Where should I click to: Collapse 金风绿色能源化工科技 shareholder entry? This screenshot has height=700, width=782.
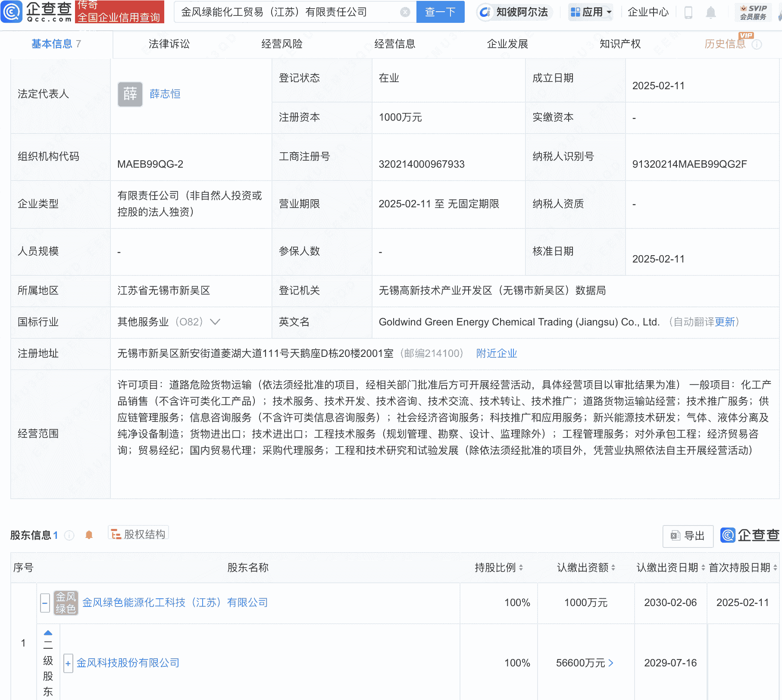(x=45, y=603)
